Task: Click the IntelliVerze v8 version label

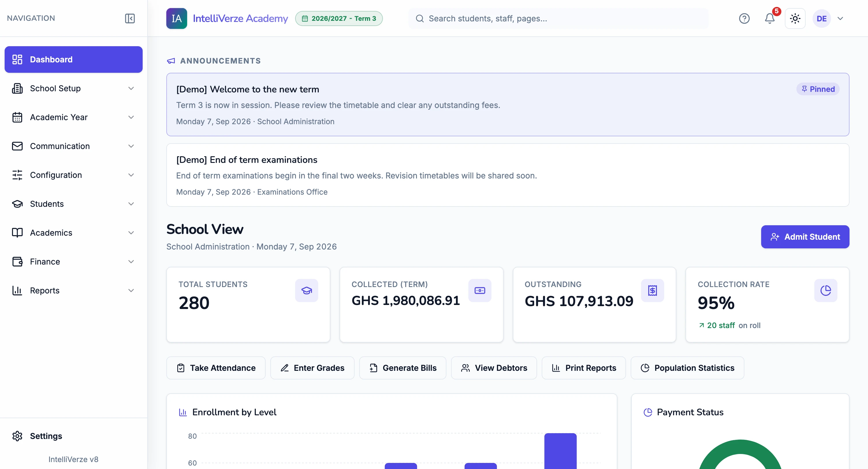Action: tap(73, 459)
